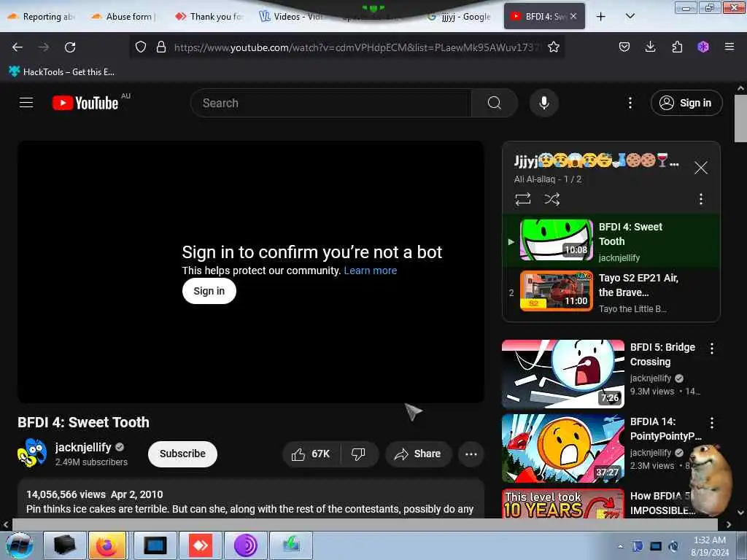Open the HackTools bookmark
This screenshot has width=747, height=560.
click(61, 72)
